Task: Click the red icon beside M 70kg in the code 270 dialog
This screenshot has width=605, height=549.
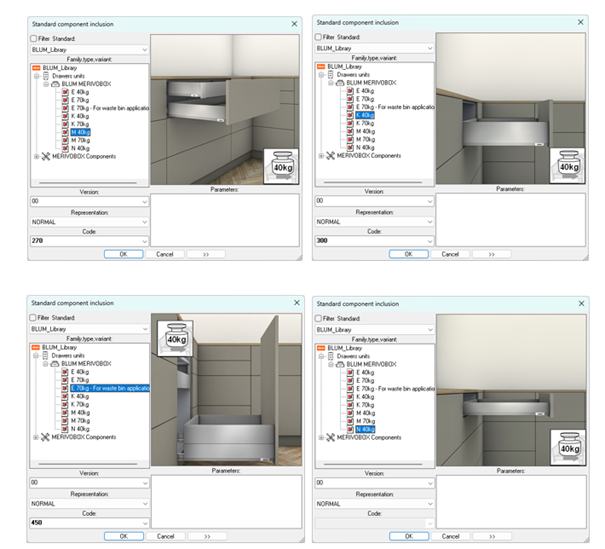Action: tap(65, 140)
